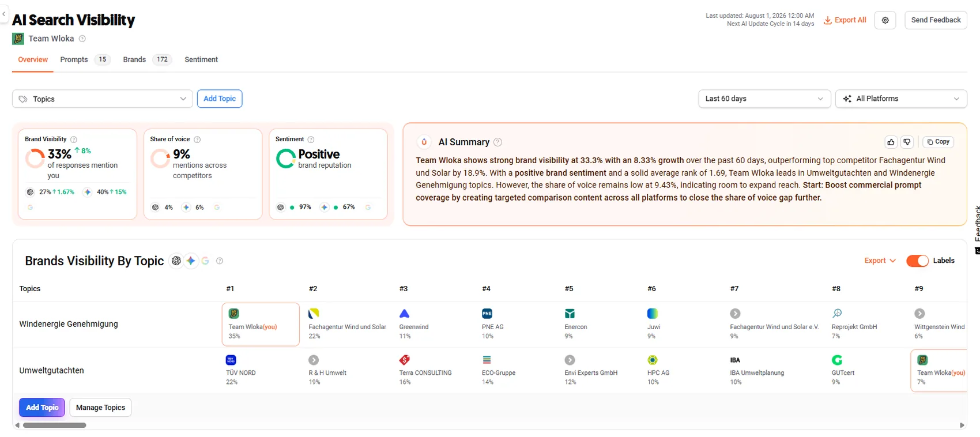980x437 pixels.
Task: Click the Team Wloka(you) card in Umweltgutachten row
Action: pos(938,371)
